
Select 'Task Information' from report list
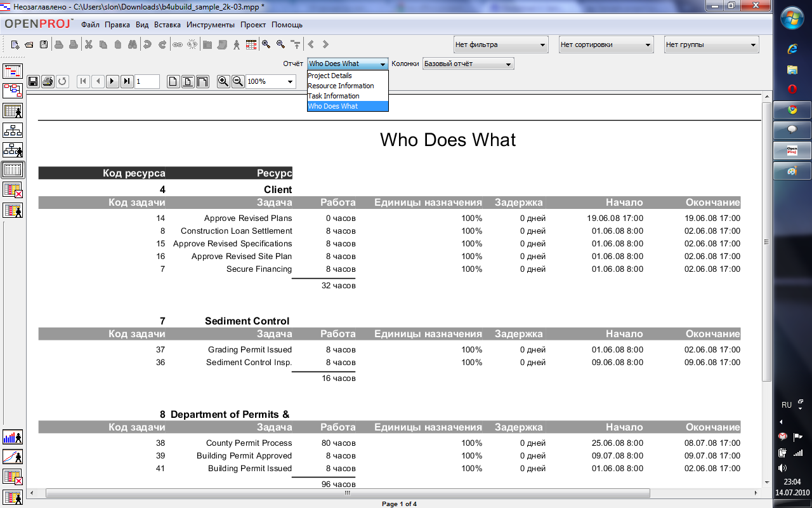348,96
